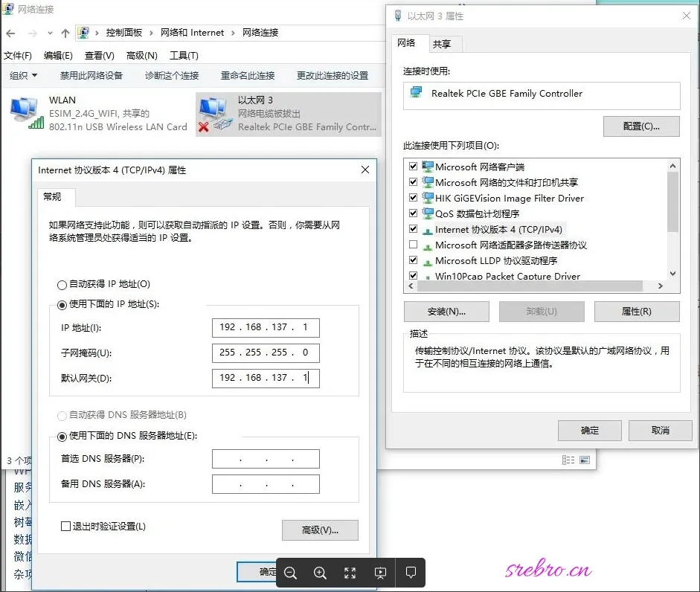Click the fullscreen expand icon
Image resolution: width=700 pixels, height=592 pixels.
(x=350, y=573)
